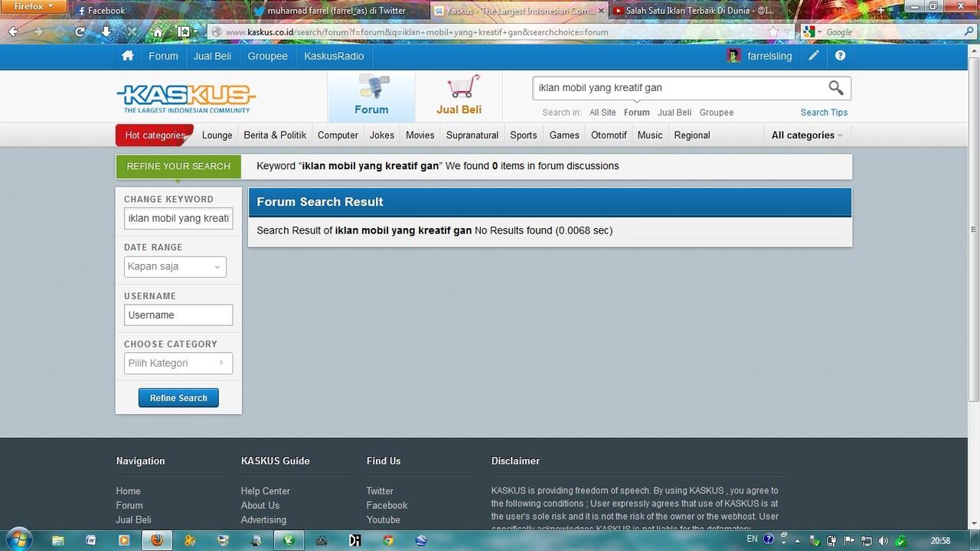Open Groupee in top navigation

pos(267,56)
